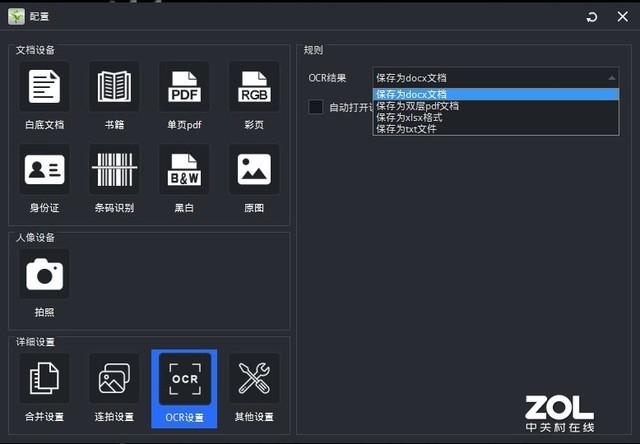Screen dimensions: 640x444
Task: Open 合并设置 merge settings
Action: click(44, 379)
